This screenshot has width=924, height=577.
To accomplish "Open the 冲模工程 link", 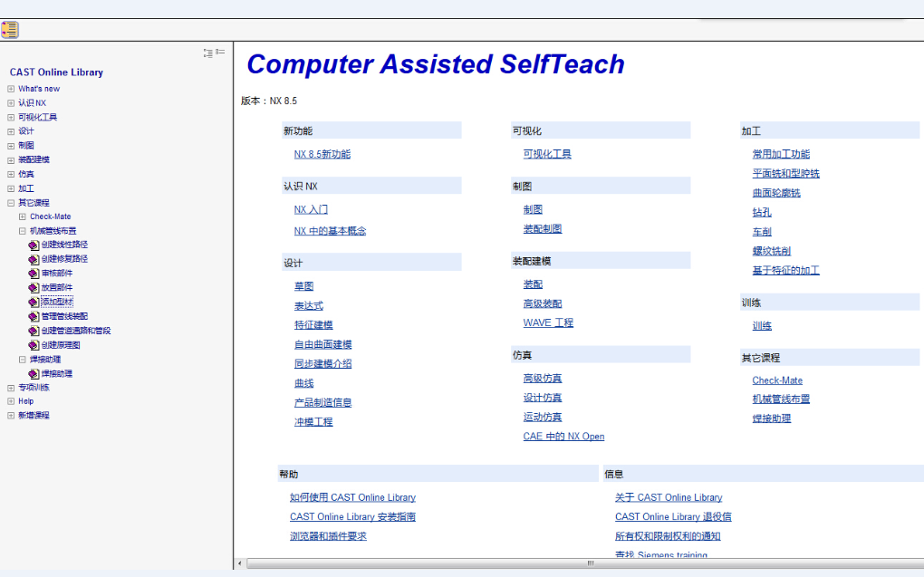I will pos(313,422).
